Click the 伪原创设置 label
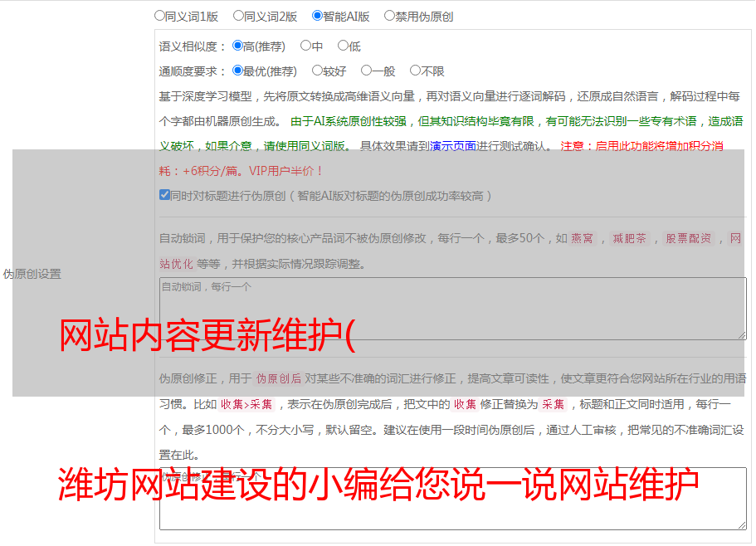Screen dimensions: 756x546 click(32, 274)
